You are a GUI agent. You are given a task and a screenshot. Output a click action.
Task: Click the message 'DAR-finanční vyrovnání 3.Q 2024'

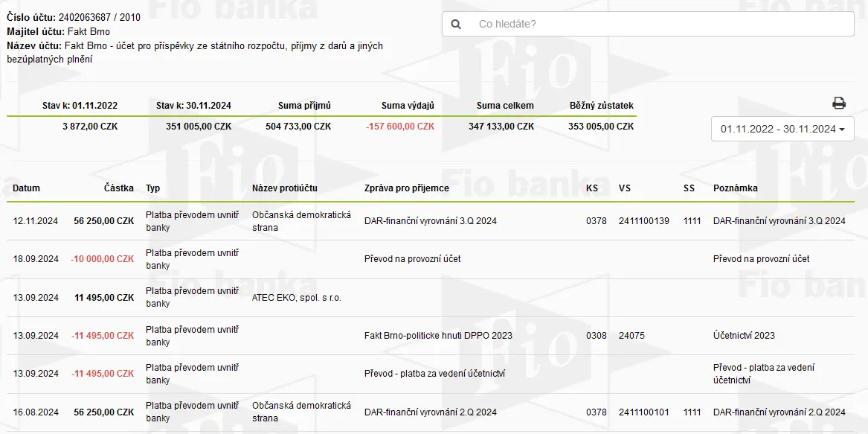point(431,220)
